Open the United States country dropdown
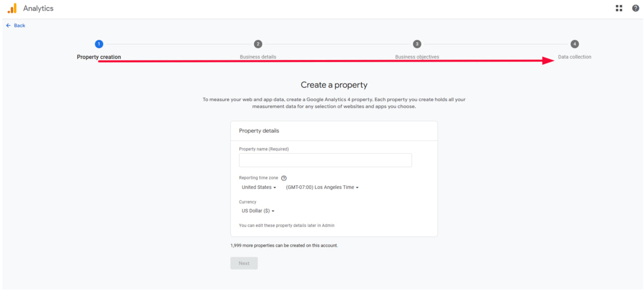644x291 pixels. tap(259, 187)
